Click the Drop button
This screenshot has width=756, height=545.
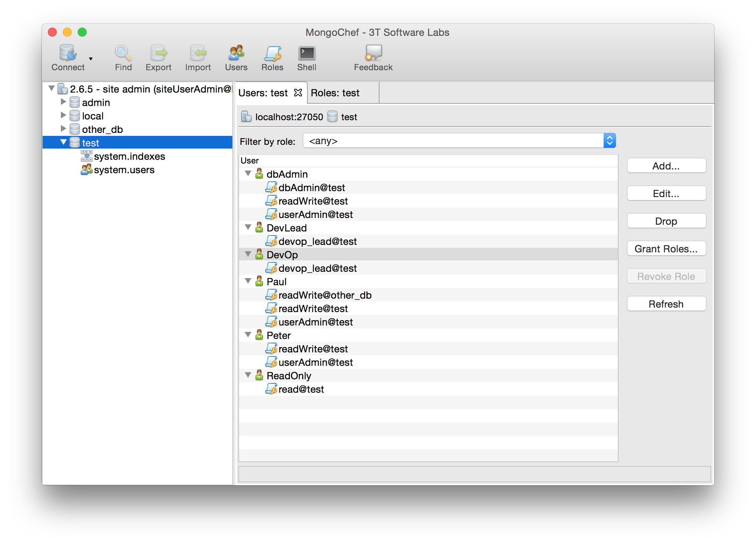pos(666,221)
